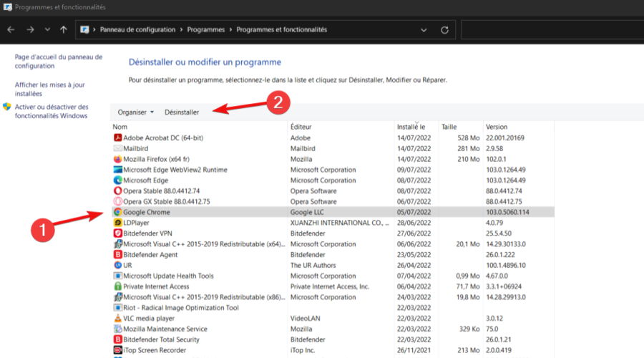
Task: Click the Visual C++ Redistributable (x64) icon
Action: 118,244
